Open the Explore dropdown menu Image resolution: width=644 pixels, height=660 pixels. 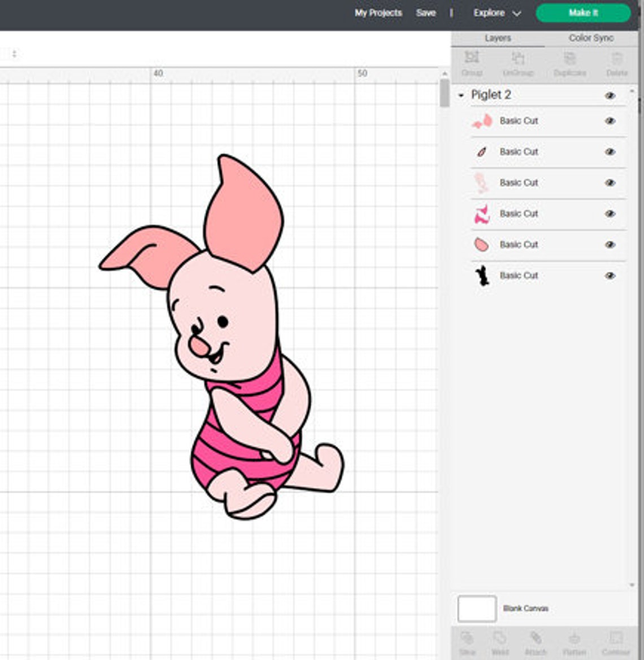point(497,13)
